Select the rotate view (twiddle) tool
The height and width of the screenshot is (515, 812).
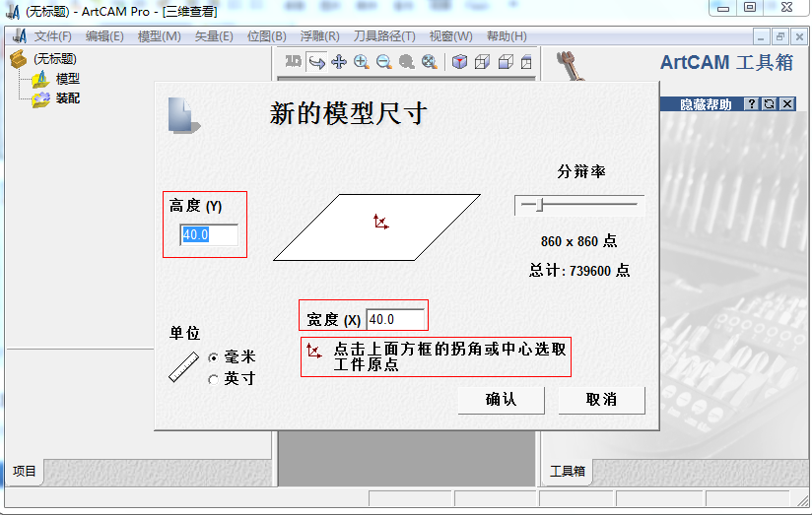coord(316,62)
